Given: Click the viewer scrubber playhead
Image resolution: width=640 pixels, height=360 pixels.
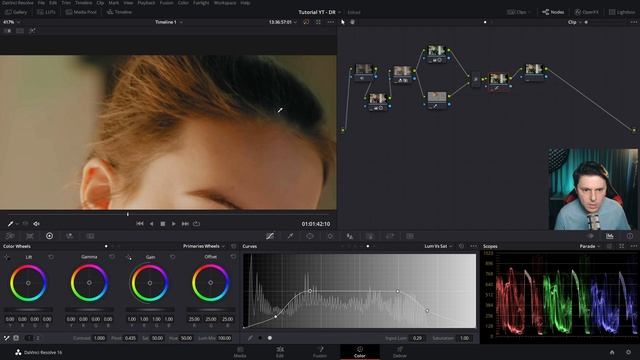Looking at the screenshot, I should click(128, 214).
